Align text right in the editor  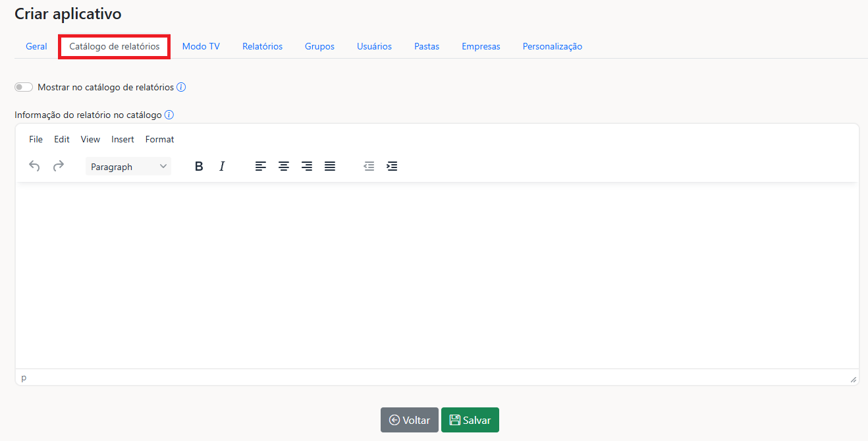(x=307, y=167)
